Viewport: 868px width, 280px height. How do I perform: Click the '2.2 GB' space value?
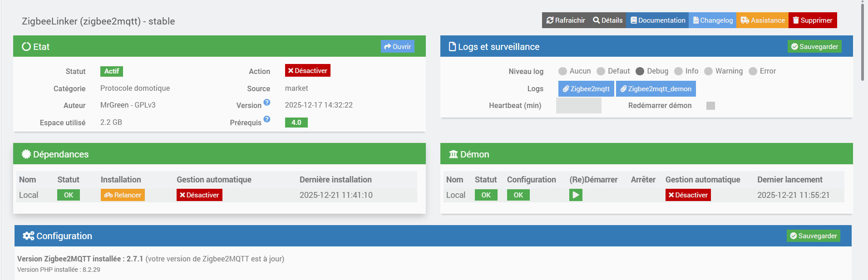point(111,122)
